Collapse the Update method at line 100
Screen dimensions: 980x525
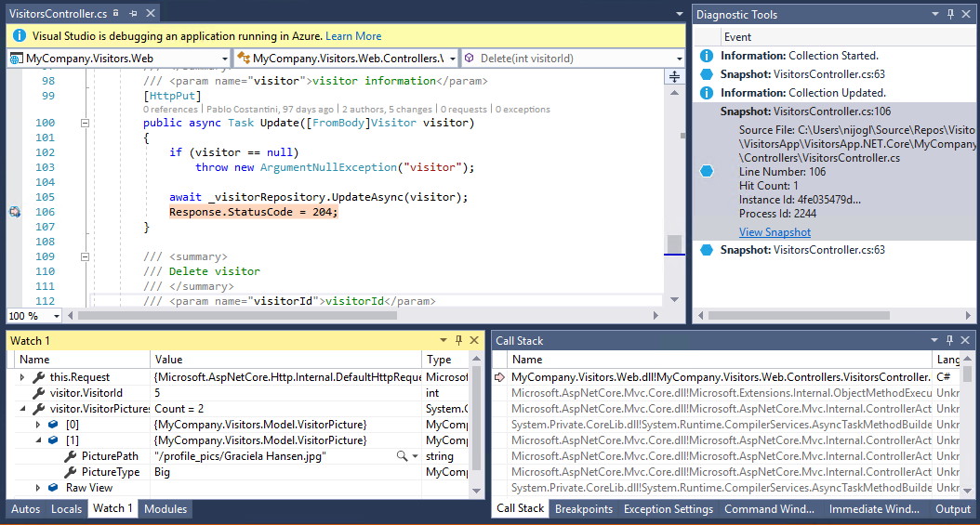(85, 123)
